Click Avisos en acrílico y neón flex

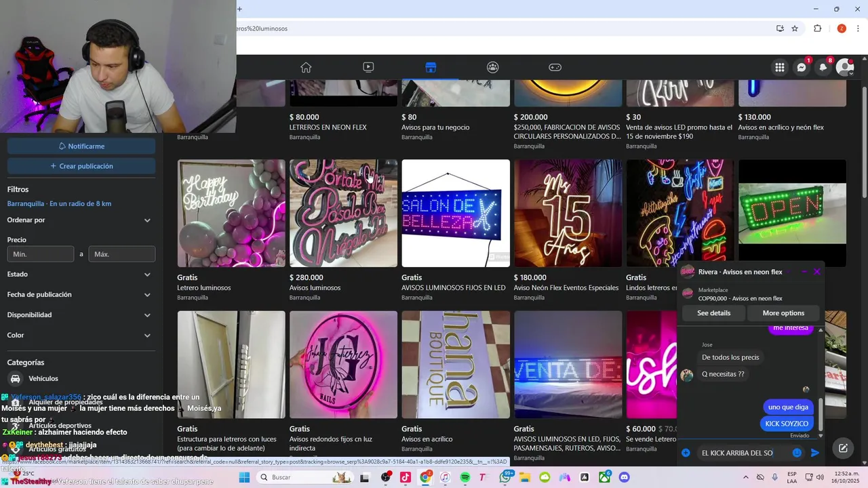(781, 127)
